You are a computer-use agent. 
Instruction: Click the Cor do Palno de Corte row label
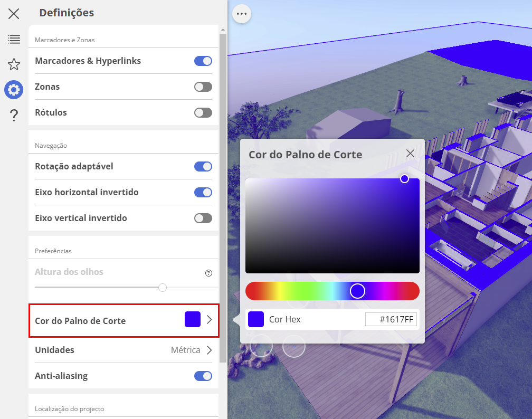click(80, 321)
